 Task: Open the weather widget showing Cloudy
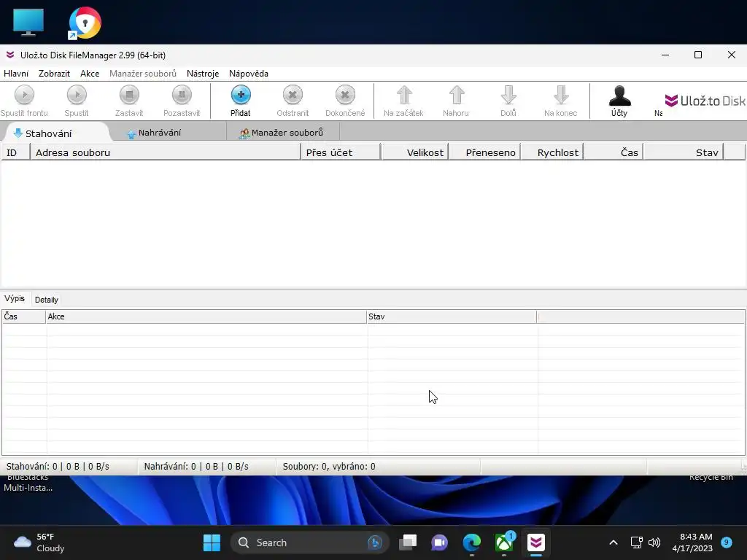tap(39, 542)
